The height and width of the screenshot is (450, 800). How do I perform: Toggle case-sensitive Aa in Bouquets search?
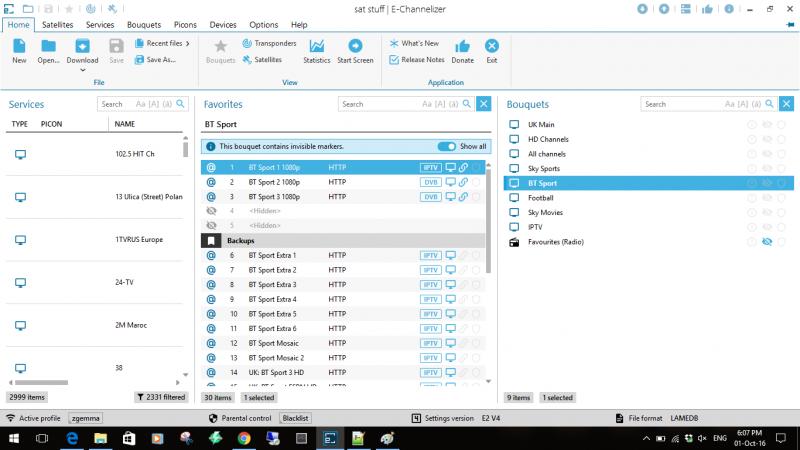(x=730, y=104)
